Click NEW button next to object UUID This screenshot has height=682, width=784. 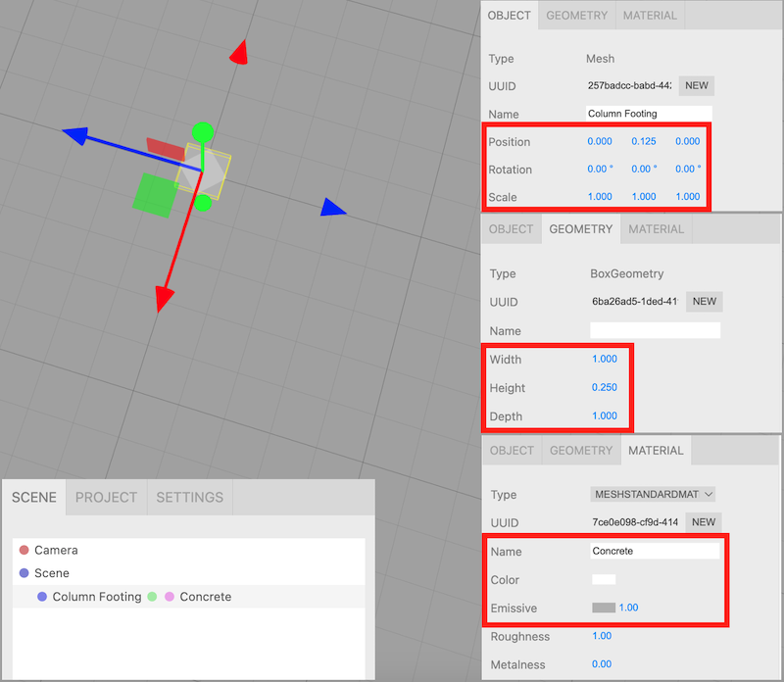click(x=696, y=85)
